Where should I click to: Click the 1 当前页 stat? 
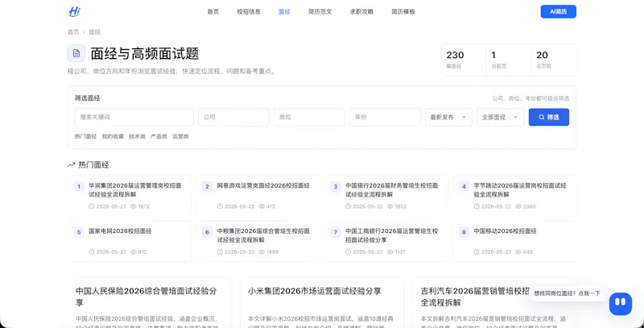coord(508,60)
